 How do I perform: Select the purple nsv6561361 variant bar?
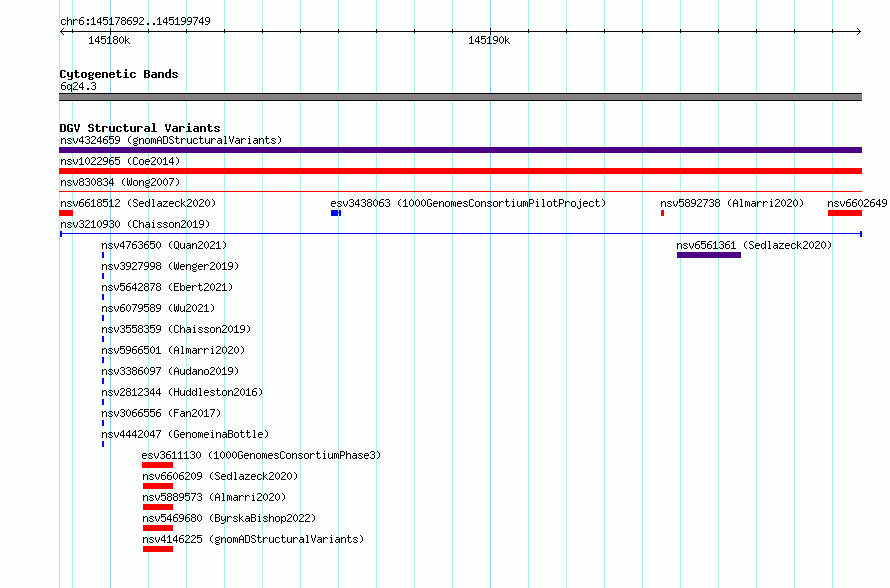pyautogui.click(x=709, y=255)
